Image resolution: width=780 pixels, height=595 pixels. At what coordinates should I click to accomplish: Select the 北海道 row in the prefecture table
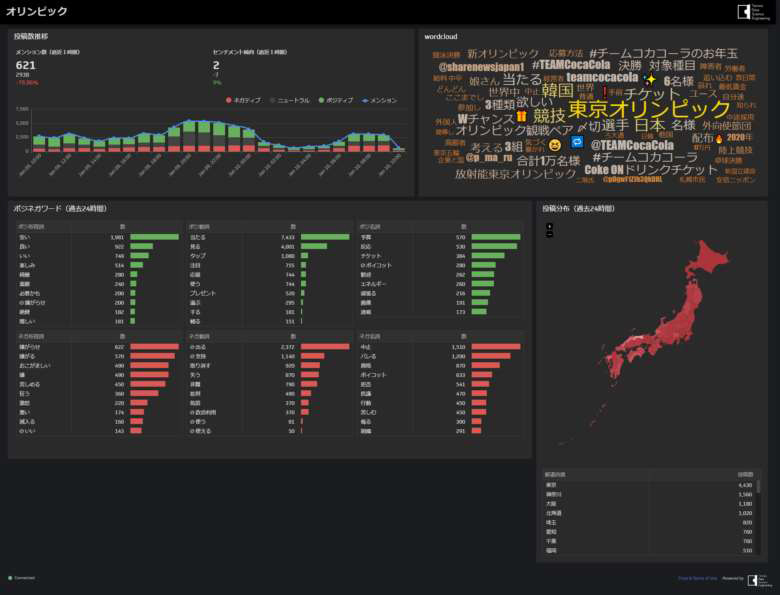[649, 513]
